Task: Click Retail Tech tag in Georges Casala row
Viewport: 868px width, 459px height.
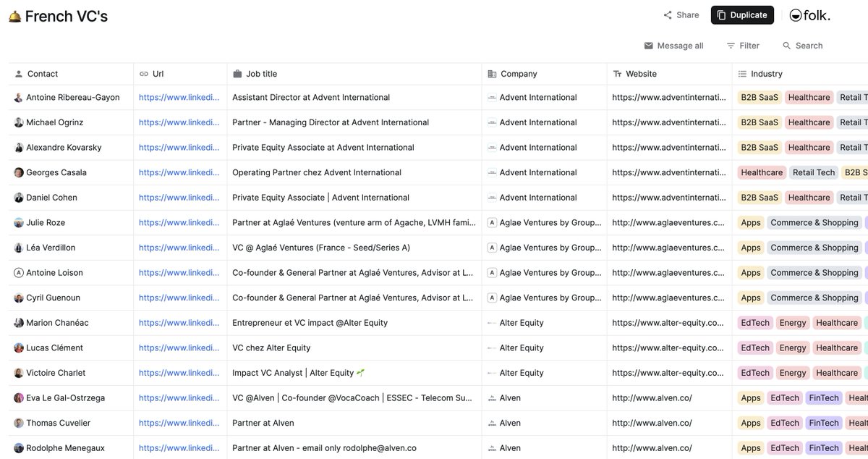Action: coord(814,172)
